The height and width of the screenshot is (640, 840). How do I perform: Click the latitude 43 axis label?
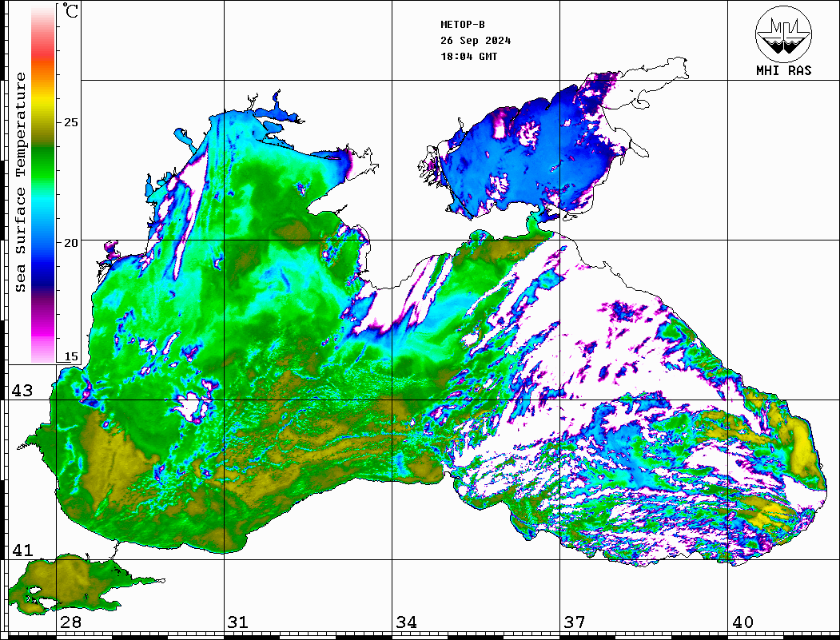(22, 391)
